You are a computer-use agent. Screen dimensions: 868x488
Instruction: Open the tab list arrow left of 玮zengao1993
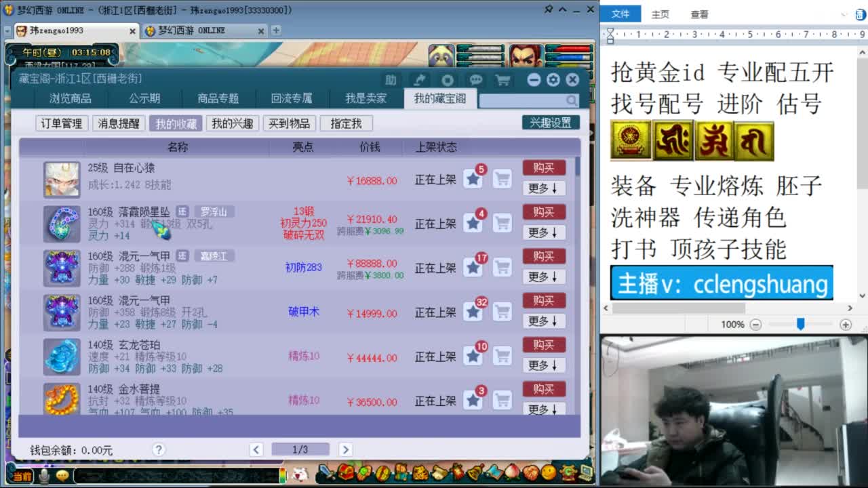[7, 30]
